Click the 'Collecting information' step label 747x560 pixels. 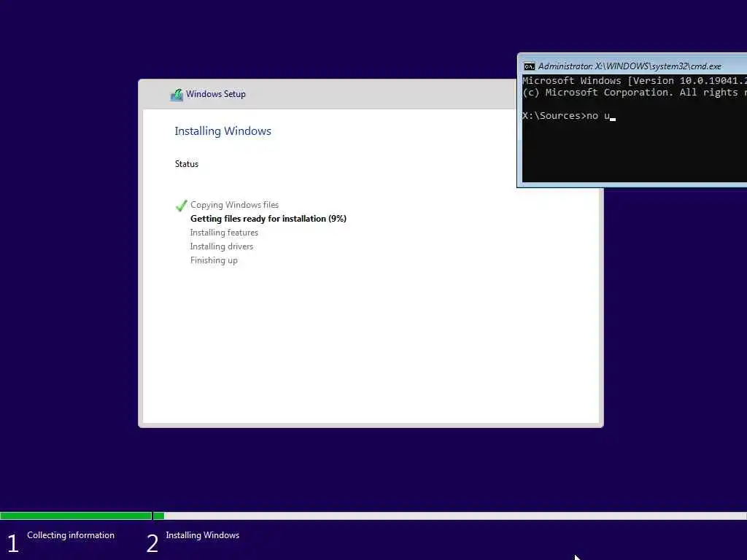[71, 535]
